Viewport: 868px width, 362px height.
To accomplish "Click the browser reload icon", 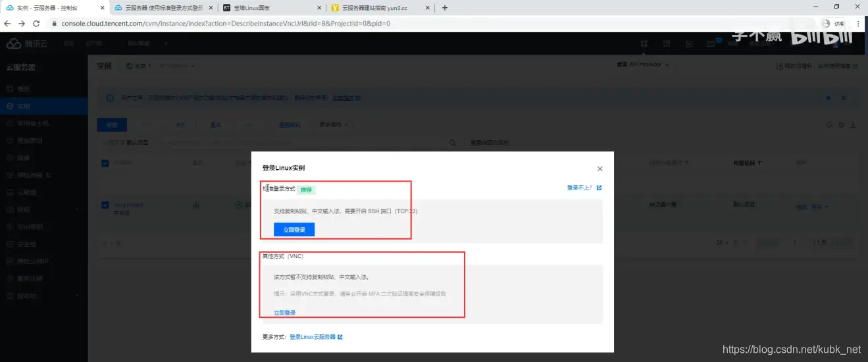I will (38, 23).
